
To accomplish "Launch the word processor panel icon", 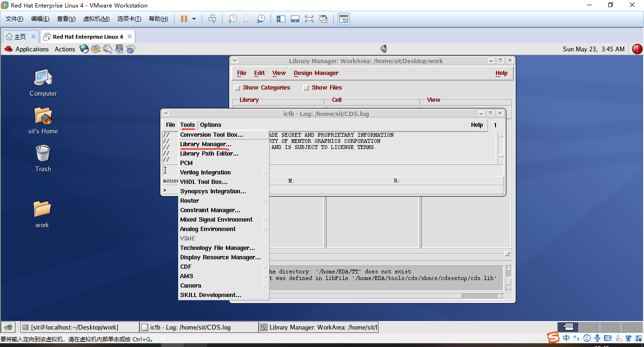I will 107,49.
